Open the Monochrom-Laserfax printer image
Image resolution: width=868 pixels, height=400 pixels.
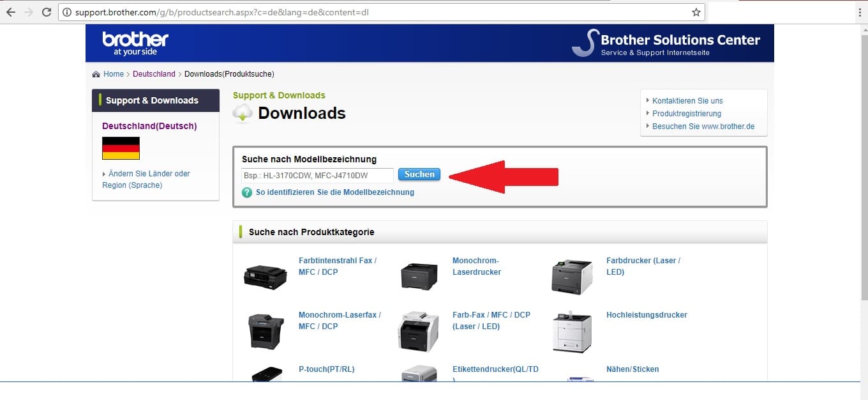266,330
